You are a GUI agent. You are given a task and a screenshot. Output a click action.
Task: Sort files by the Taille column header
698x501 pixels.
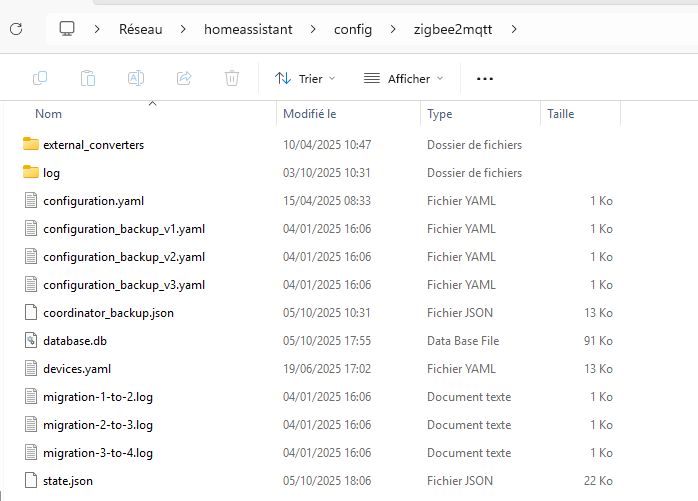[561, 114]
